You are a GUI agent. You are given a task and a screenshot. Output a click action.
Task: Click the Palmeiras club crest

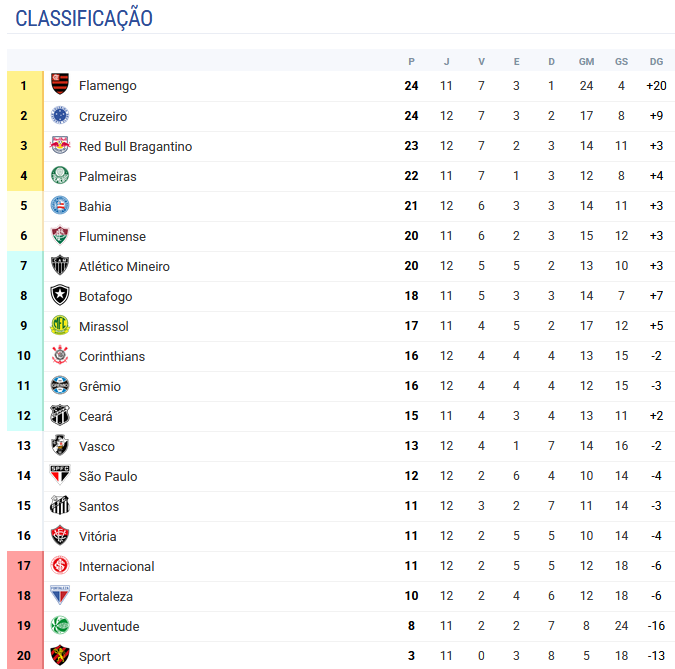(60, 176)
